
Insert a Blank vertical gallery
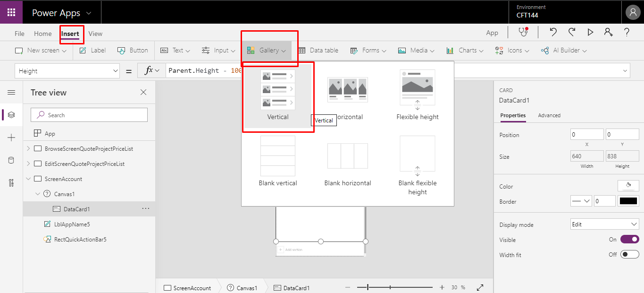[278, 161]
